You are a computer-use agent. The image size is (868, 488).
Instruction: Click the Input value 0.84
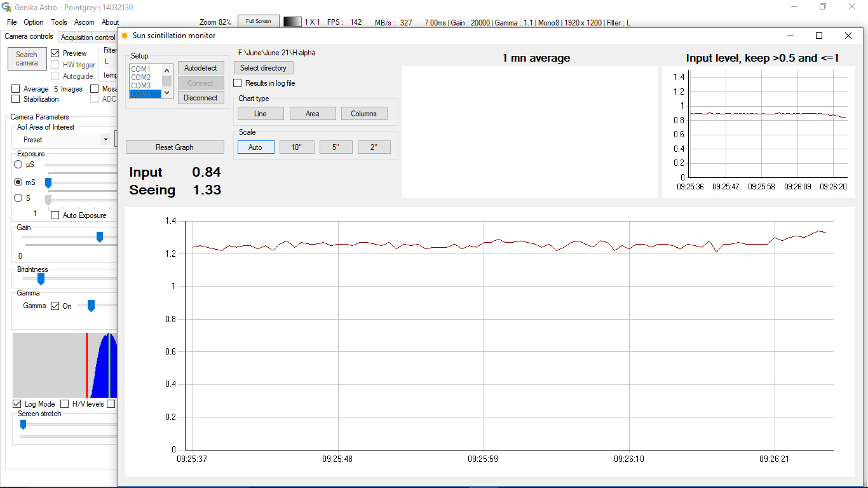207,172
